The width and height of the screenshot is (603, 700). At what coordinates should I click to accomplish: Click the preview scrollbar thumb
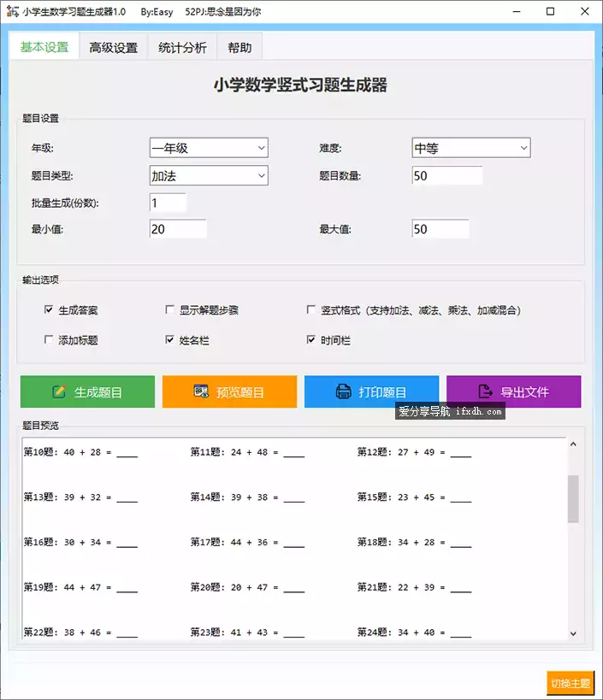(x=573, y=498)
